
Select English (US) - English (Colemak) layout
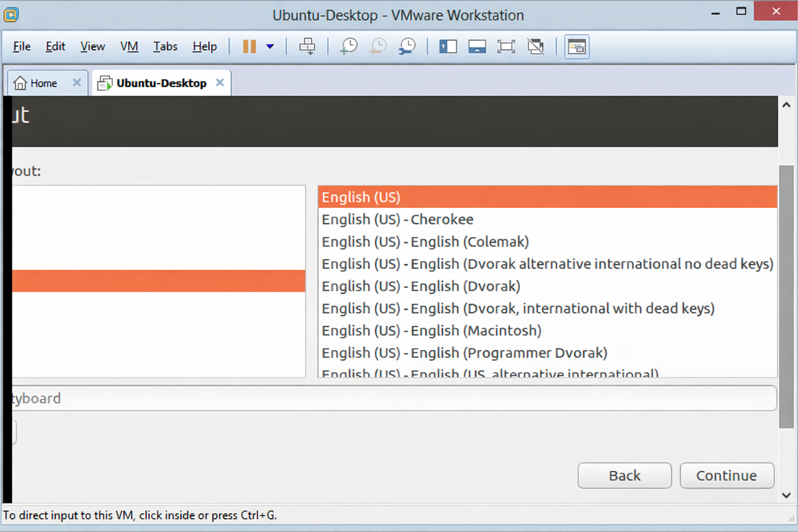(425, 242)
